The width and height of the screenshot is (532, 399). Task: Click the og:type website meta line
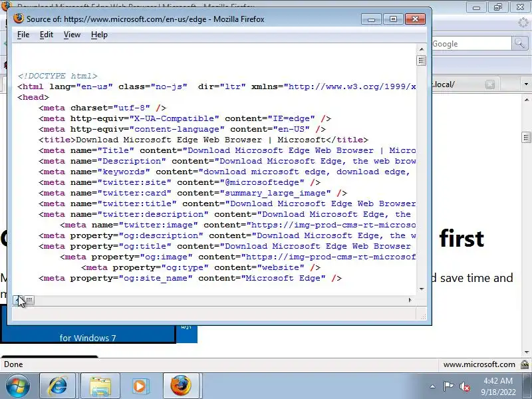coord(201,268)
